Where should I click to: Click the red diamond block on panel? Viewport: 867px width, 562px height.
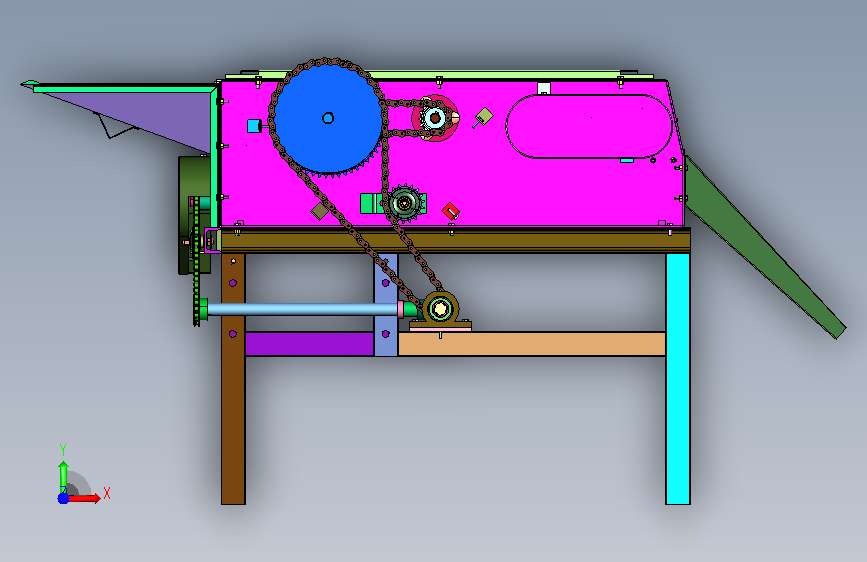click(451, 211)
